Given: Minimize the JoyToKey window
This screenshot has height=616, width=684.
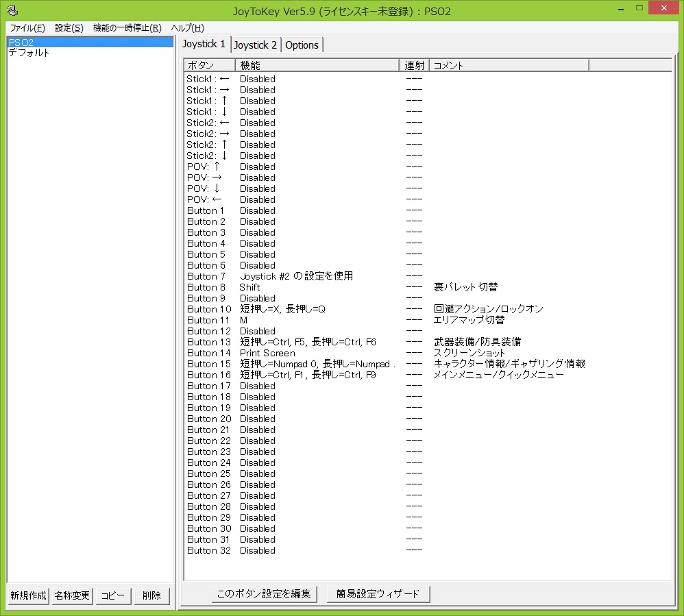Looking at the screenshot, I should pyautogui.click(x=620, y=8).
